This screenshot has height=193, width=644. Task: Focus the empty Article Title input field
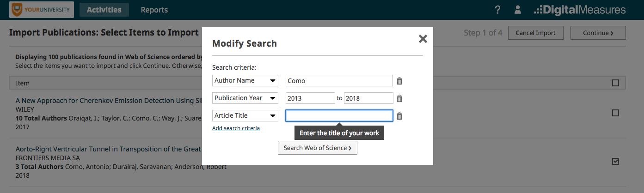[339, 116]
